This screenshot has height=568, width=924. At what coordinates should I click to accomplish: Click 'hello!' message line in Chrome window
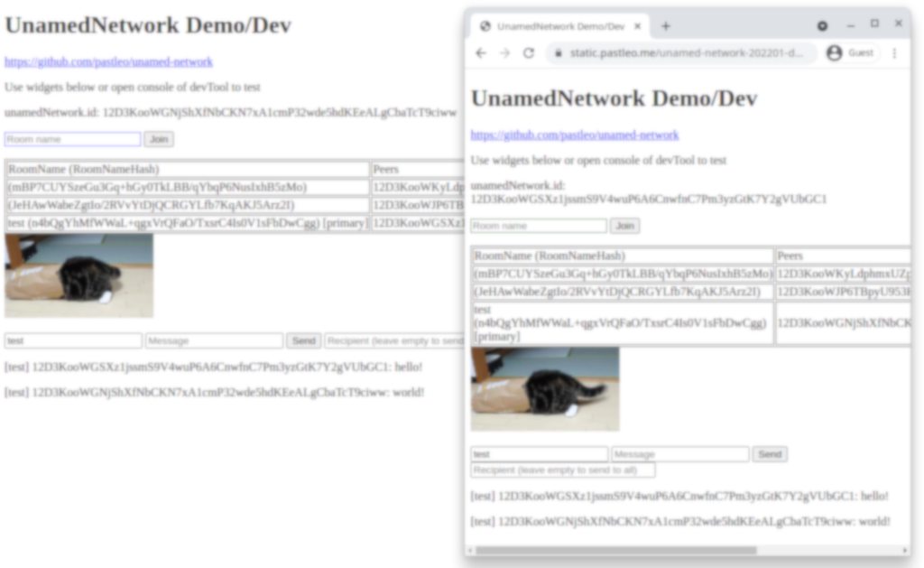[679, 496]
